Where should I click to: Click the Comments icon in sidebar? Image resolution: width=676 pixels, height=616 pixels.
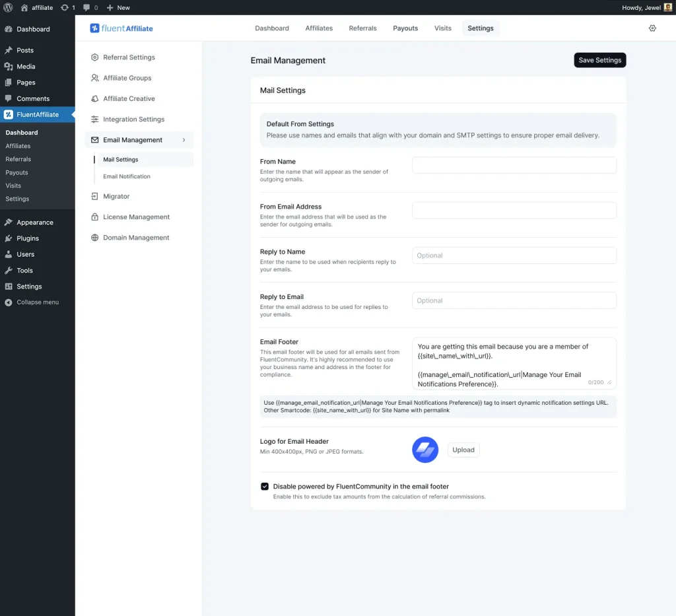coord(9,98)
